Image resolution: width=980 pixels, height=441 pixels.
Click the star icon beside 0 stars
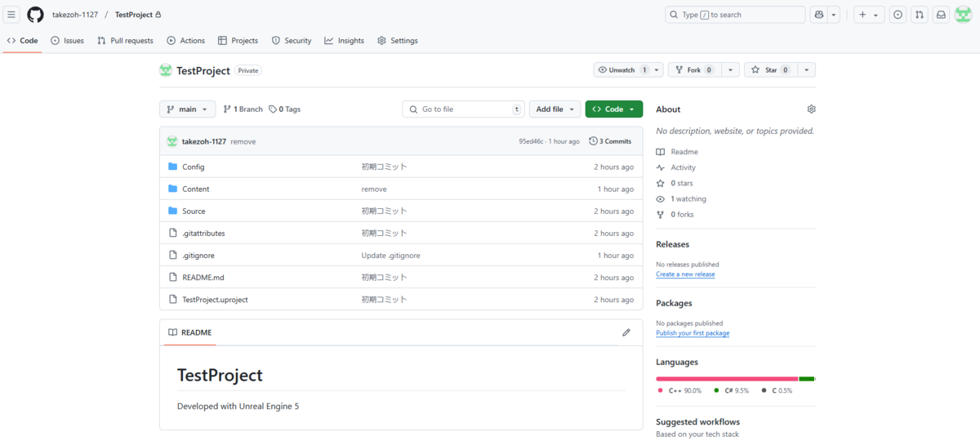point(661,183)
